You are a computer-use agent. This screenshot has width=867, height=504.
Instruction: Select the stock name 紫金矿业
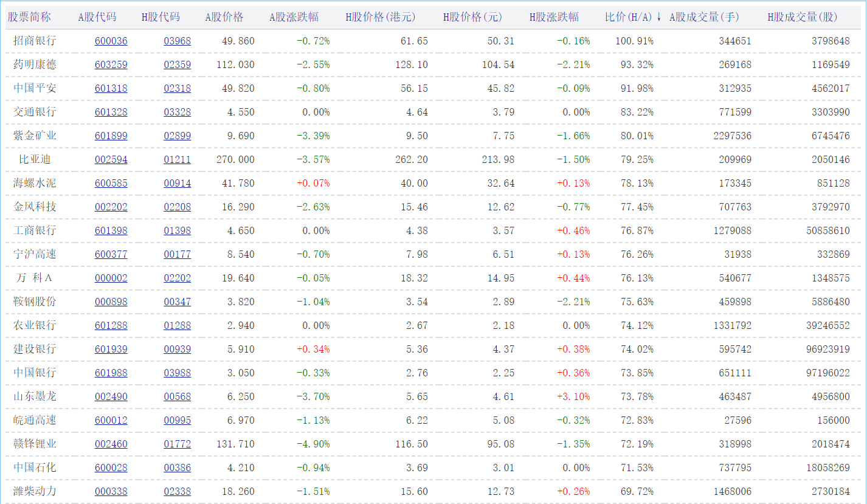pyautogui.click(x=35, y=136)
